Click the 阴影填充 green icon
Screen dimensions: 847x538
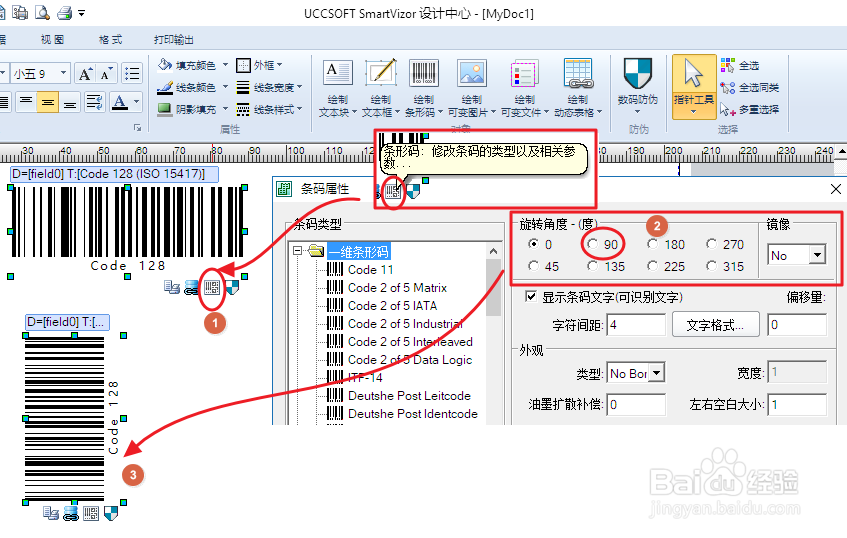click(x=165, y=109)
